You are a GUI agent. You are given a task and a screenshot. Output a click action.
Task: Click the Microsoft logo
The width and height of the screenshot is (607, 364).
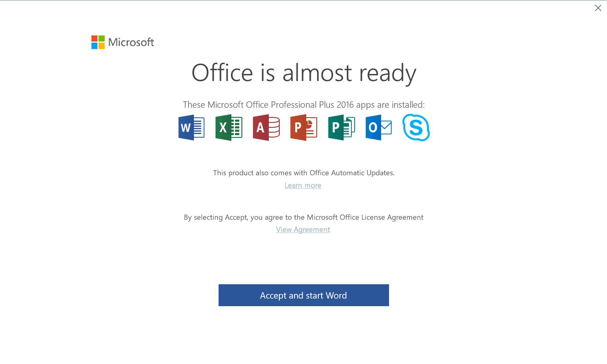(123, 42)
